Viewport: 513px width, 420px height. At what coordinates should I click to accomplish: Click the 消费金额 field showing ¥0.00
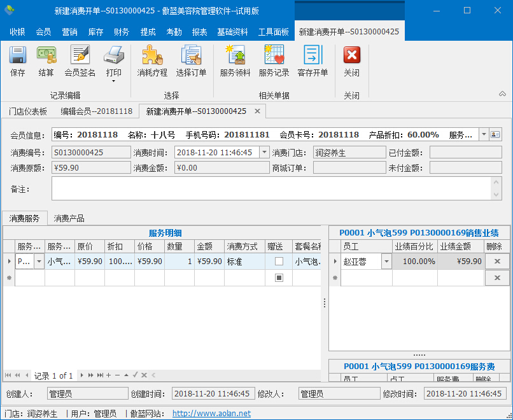pos(222,168)
